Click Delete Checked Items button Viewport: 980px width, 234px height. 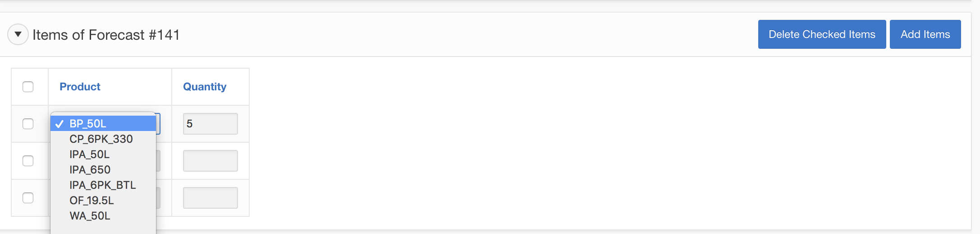point(821,34)
